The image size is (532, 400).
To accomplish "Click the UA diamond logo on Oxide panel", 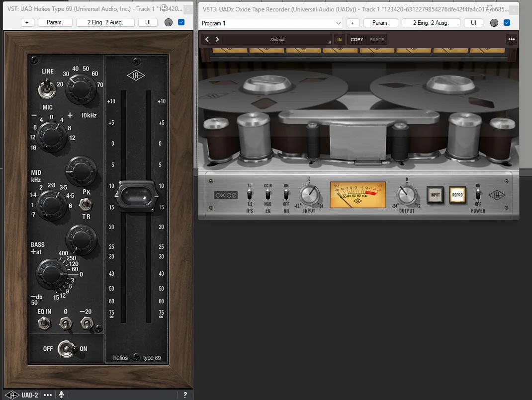I will pyautogui.click(x=497, y=195).
